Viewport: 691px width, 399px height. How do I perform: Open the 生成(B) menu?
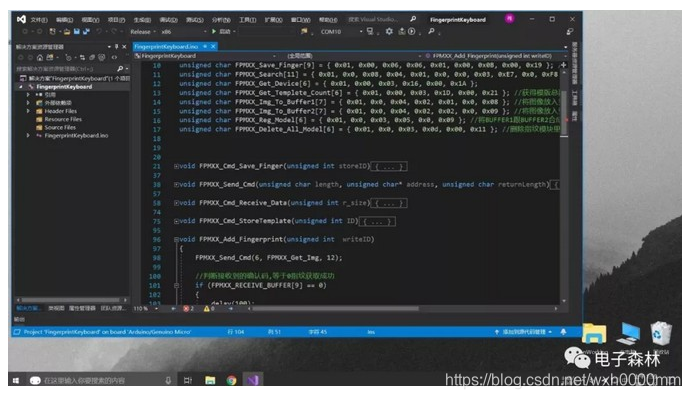coord(142,20)
